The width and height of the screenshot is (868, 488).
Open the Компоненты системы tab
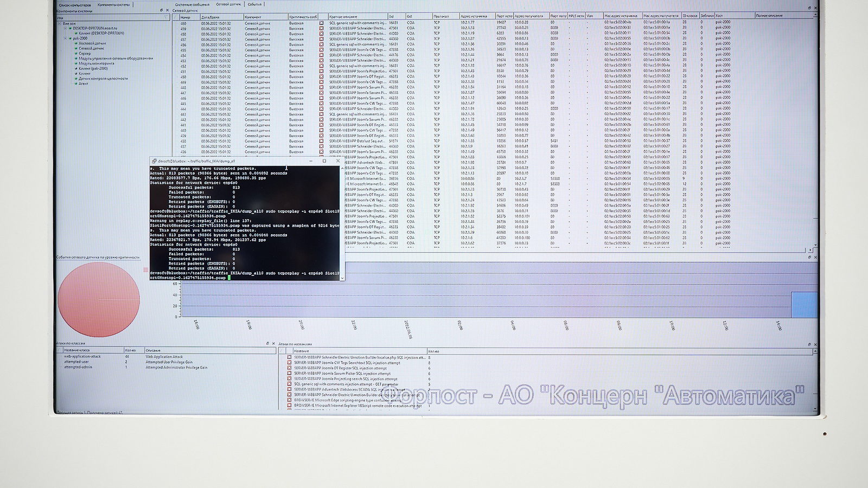(113, 5)
